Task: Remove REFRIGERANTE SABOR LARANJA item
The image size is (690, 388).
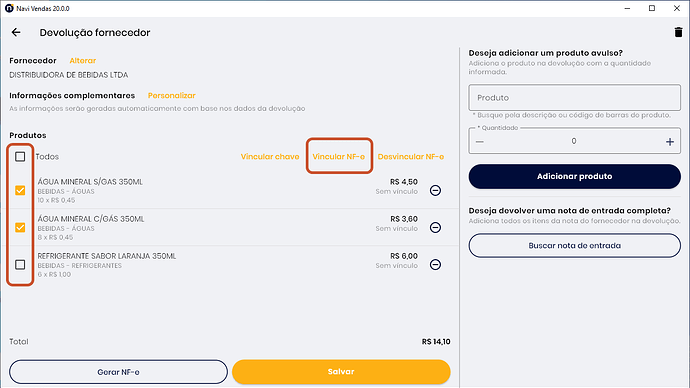Action: pos(435,264)
